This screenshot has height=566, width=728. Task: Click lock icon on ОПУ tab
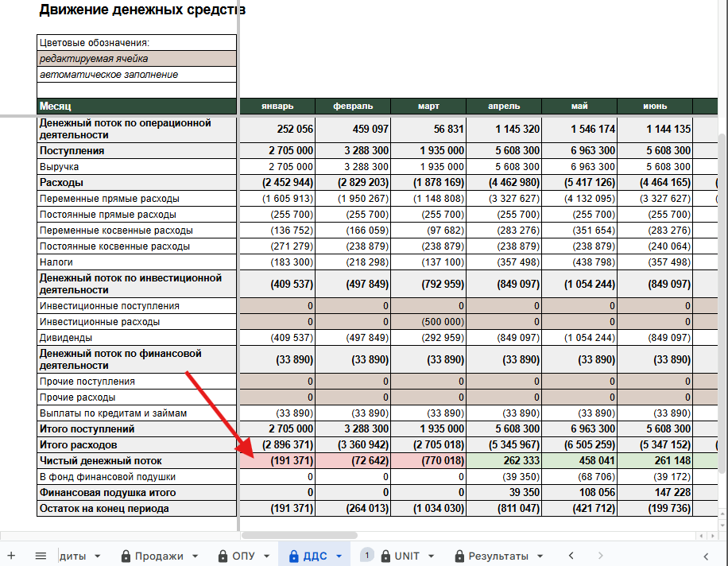223,556
